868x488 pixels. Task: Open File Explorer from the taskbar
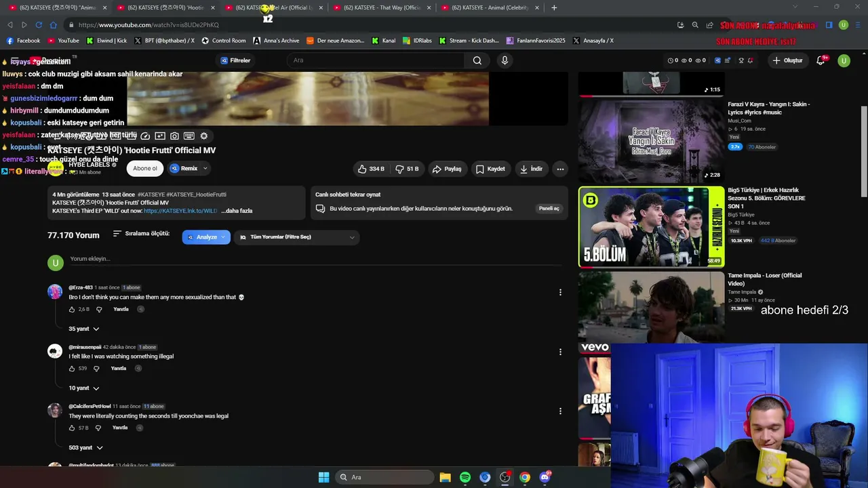point(445,477)
